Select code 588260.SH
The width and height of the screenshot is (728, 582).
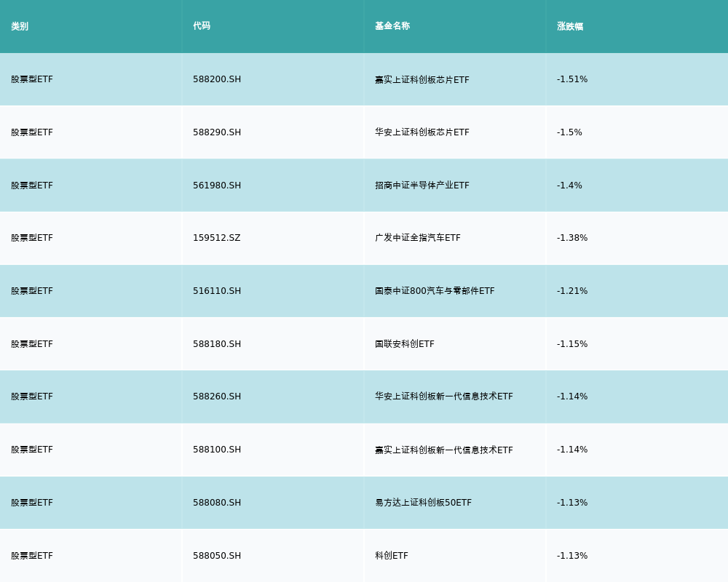(217, 396)
